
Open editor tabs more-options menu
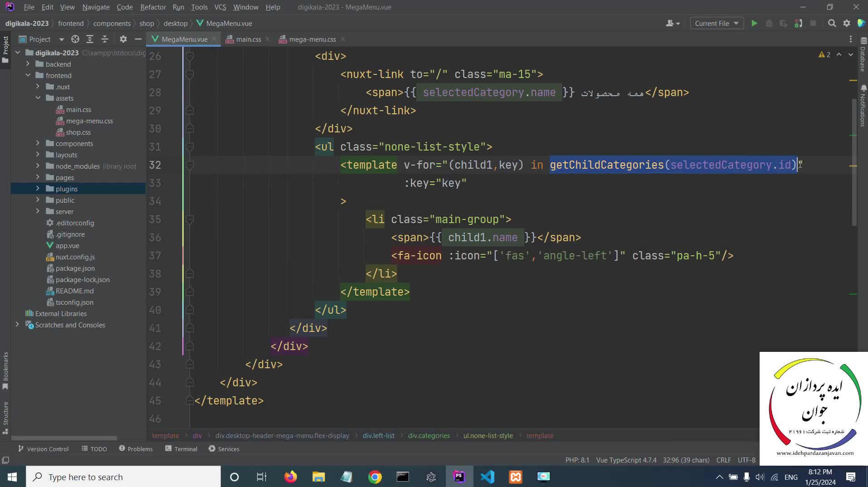click(851, 39)
